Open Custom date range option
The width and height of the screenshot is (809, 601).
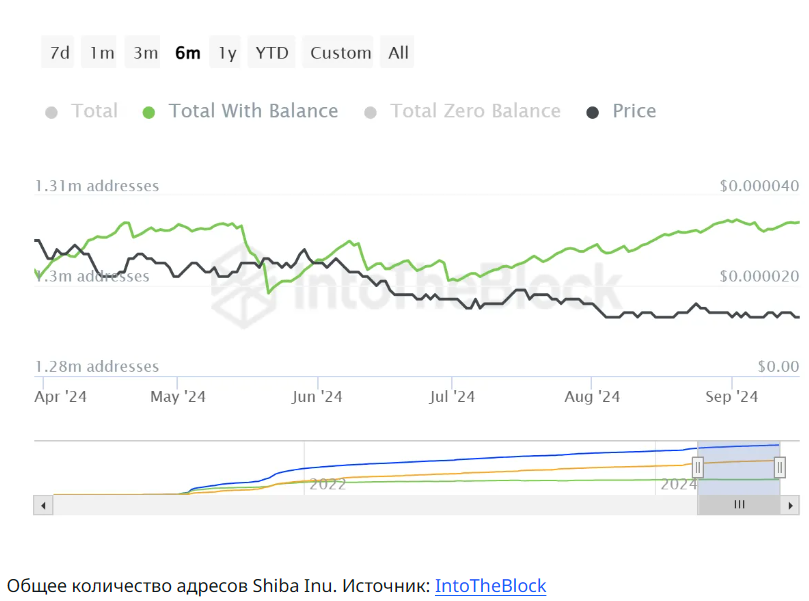(x=341, y=53)
